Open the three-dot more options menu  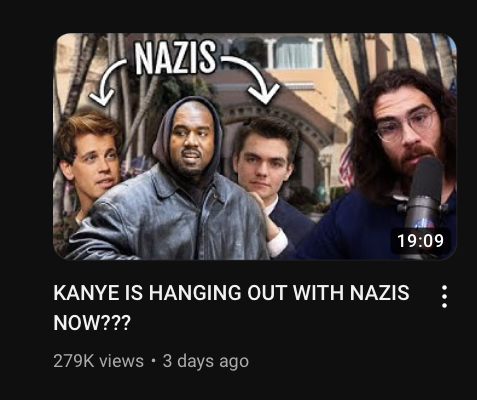(444, 296)
